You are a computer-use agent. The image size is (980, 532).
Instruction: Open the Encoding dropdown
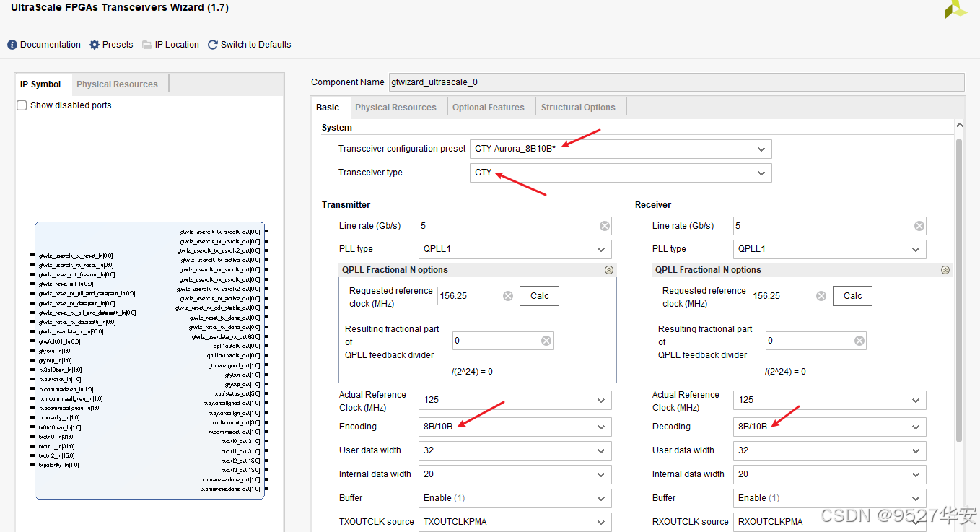[x=515, y=427]
